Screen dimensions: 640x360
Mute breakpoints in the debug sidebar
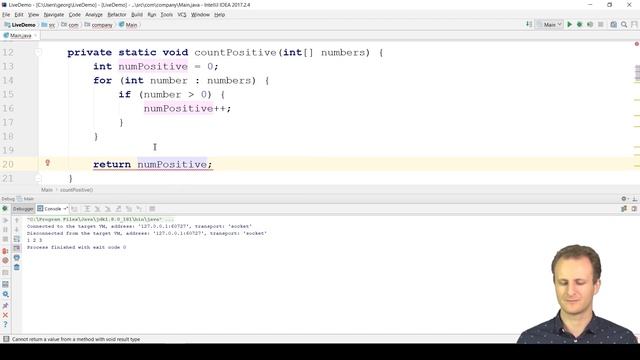(5, 260)
